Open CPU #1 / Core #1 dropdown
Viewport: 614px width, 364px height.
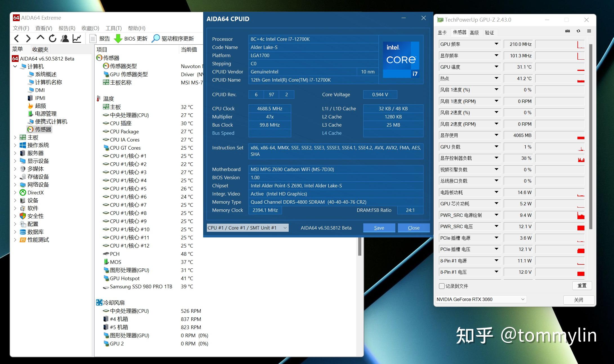(248, 228)
